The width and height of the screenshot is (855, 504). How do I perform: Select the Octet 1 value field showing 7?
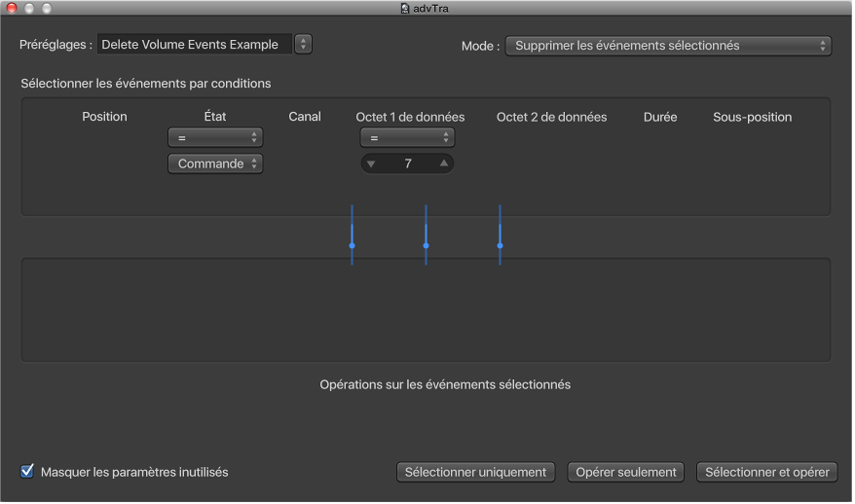pos(408,163)
